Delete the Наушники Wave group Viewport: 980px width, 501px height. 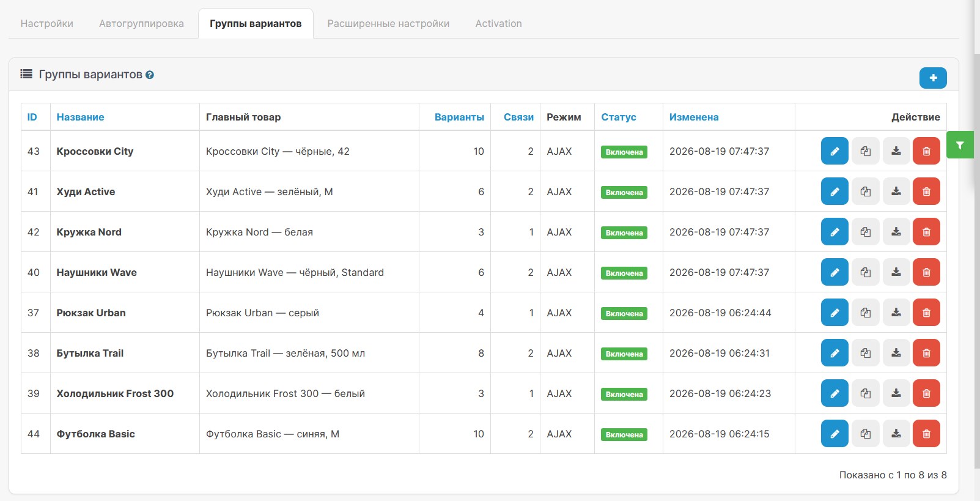[926, 272]
